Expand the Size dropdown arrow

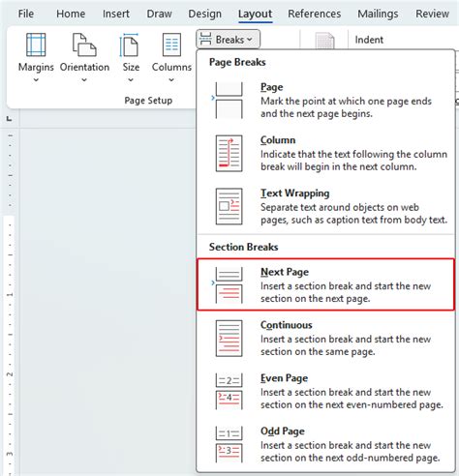coord(131,79)
